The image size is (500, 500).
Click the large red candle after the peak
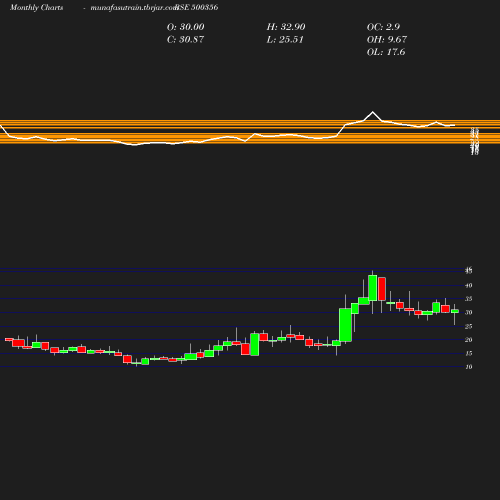(x=382, y=289)
